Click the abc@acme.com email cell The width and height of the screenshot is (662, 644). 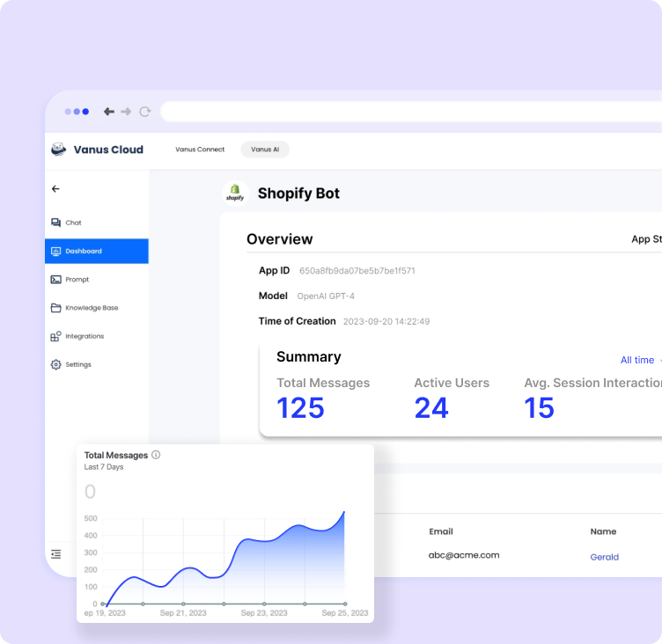464,555
